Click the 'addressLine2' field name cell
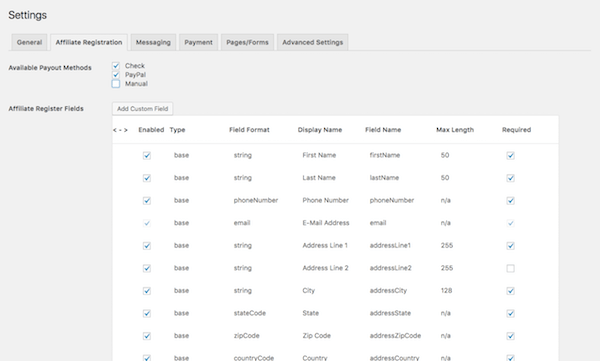The image size is (600, 361). (x=390, y=268)
